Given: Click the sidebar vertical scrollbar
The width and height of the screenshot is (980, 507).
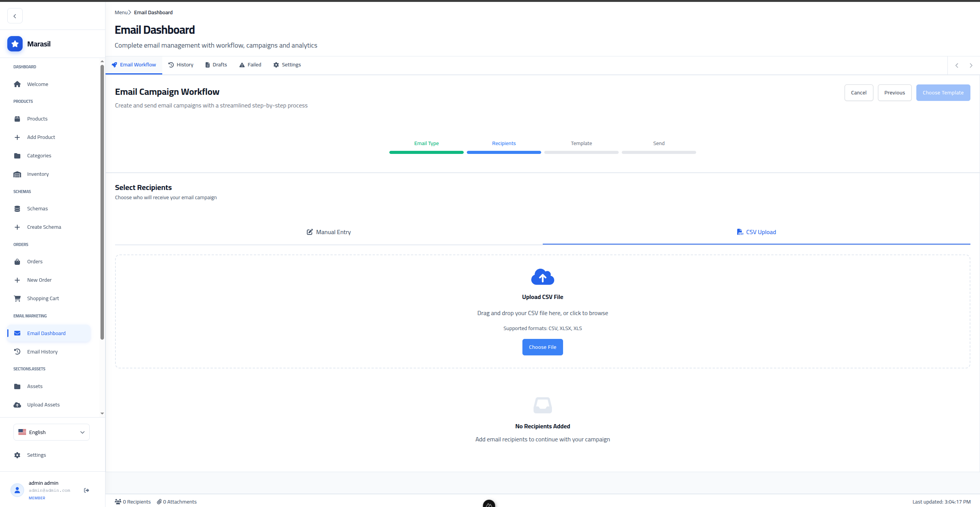Looking at the screenshot, I should coord(102,201).
